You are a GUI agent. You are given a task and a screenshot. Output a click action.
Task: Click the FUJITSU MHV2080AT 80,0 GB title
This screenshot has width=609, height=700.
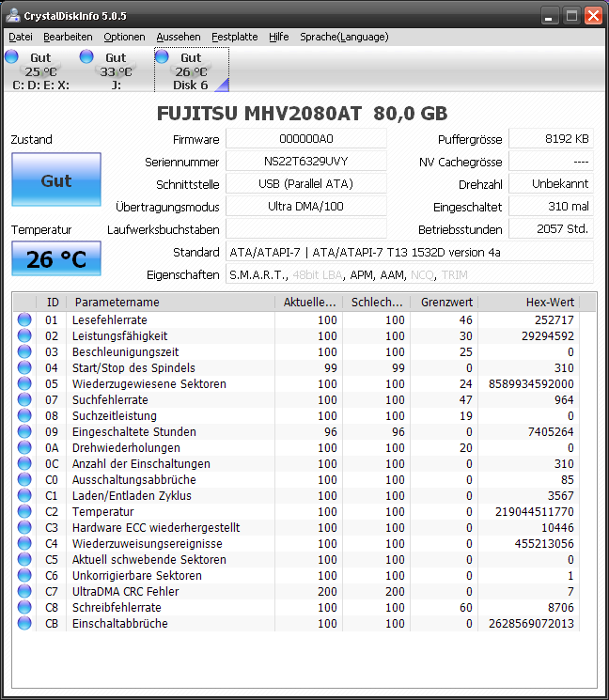point(303,114)
